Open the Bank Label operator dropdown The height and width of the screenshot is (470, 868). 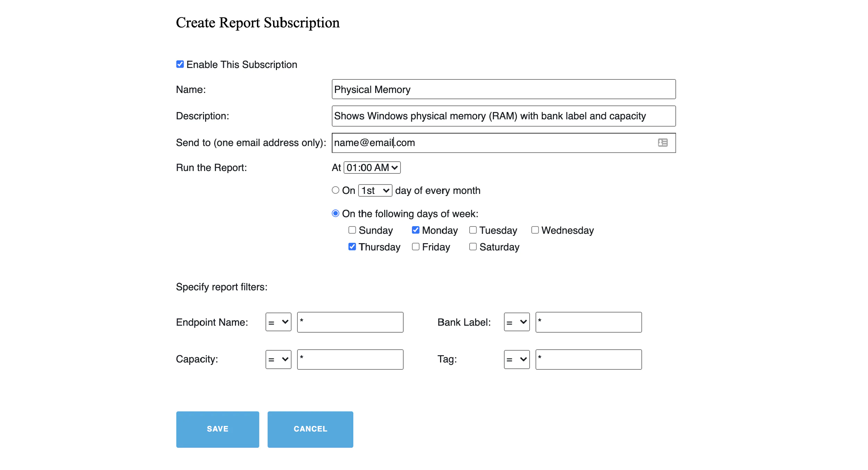[x=516, y=322]
